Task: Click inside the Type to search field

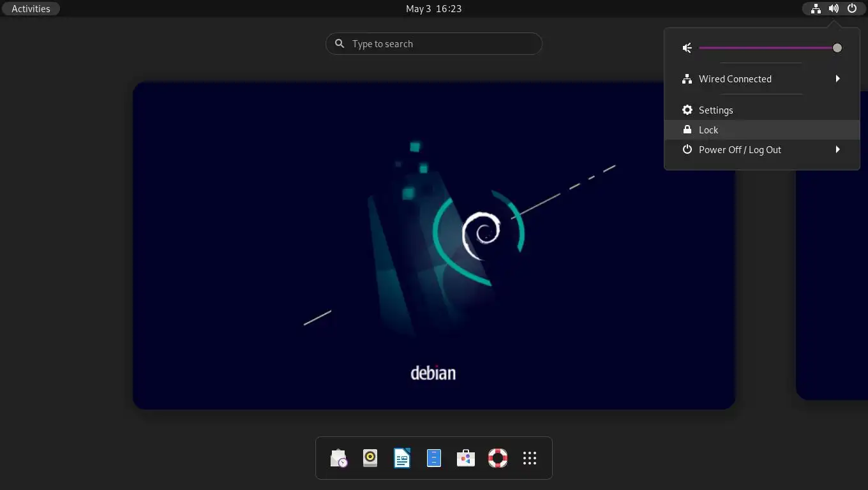Action: click(x=434, y=43)
